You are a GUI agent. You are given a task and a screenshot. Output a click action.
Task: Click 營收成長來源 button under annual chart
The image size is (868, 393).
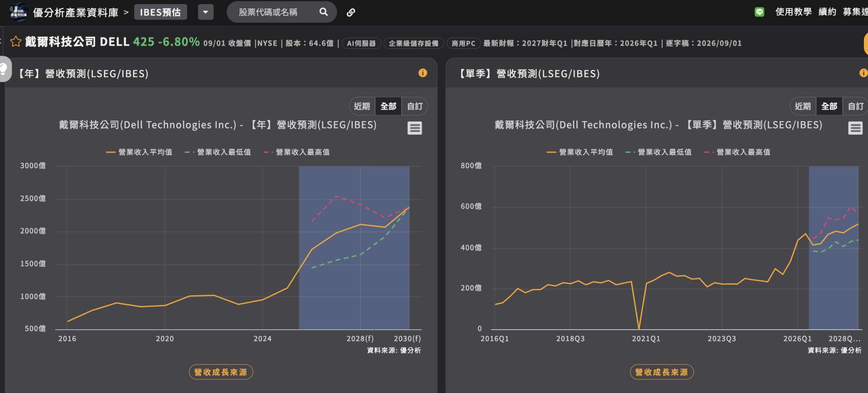point(221,372)
